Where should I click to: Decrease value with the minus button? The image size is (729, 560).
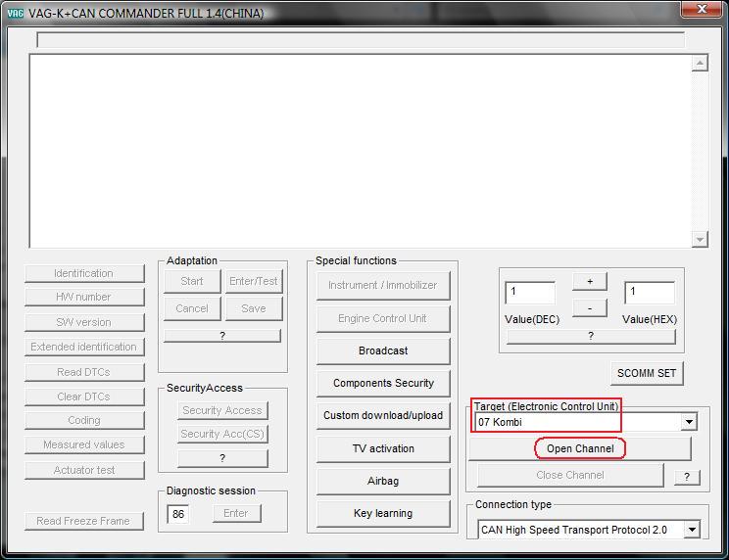[x=590, y=308]
